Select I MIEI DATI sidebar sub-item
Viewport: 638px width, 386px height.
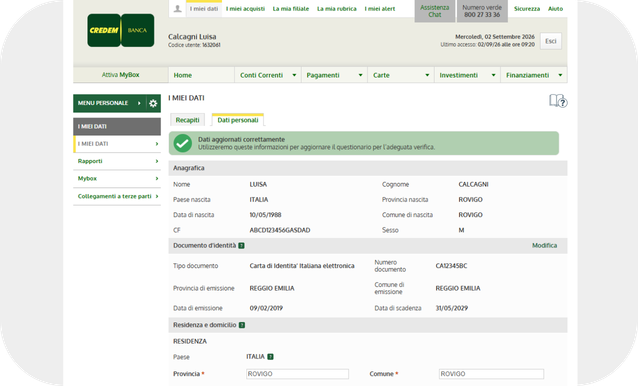click(117, 144)
